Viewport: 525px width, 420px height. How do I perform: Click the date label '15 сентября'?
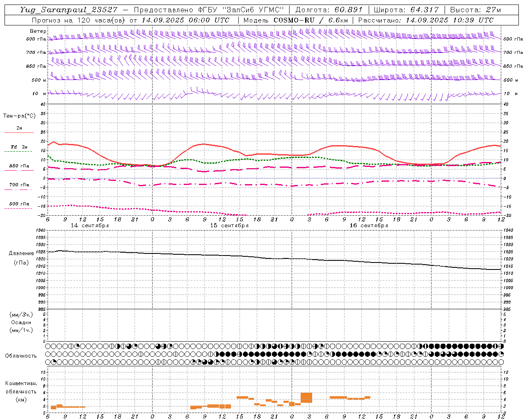click(229, 226)
